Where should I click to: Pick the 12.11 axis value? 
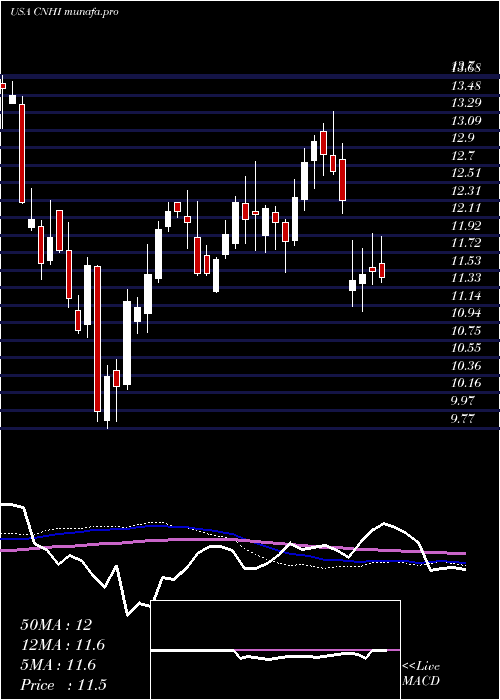[466, 208]
